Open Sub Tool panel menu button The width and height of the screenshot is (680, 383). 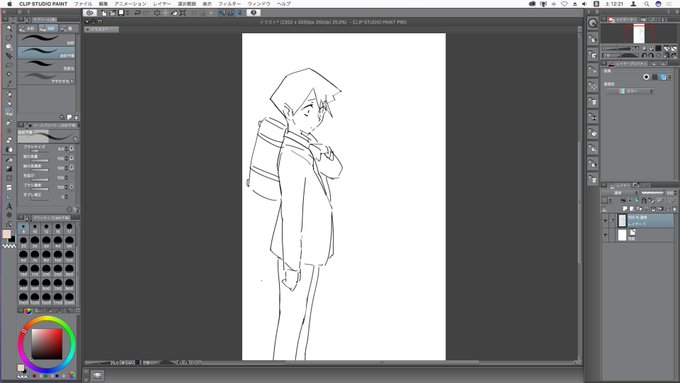point(20,20)
